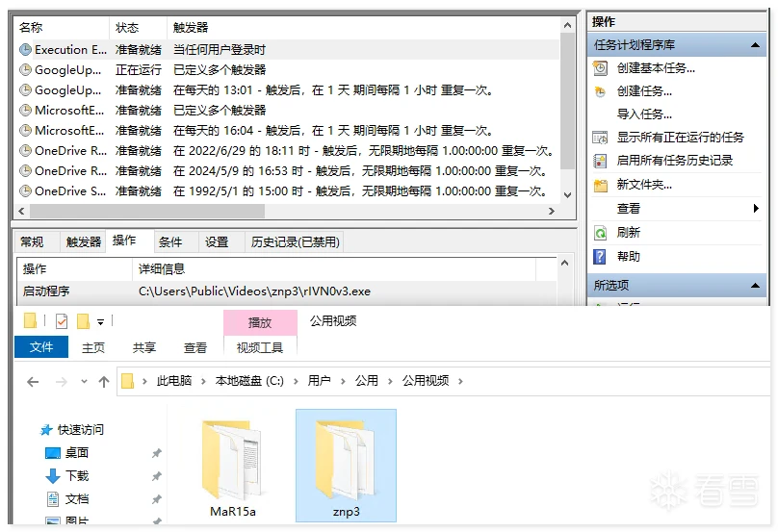Click the pin icon next to 下载
Viewport: 778px width, 532px height.
click(157, 476)
